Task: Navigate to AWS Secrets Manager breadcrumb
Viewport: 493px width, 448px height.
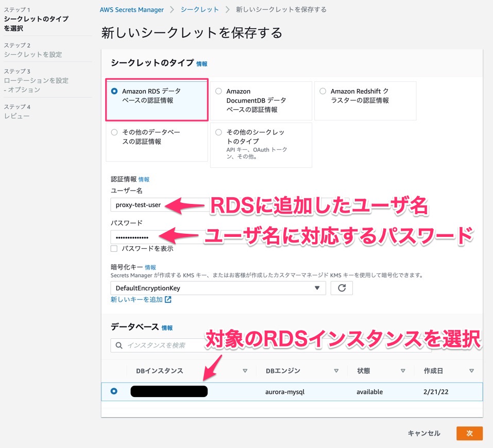Action: tap(131, 9)
